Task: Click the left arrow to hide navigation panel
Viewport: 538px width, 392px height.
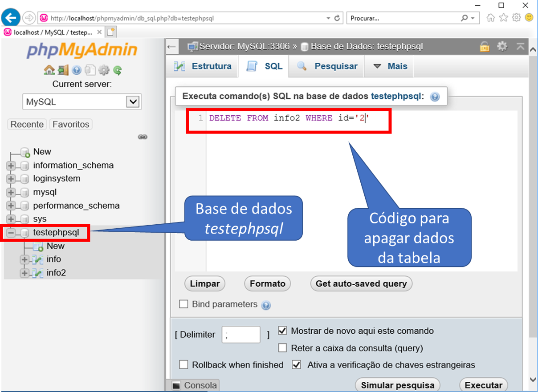Action: coord(171,47)
